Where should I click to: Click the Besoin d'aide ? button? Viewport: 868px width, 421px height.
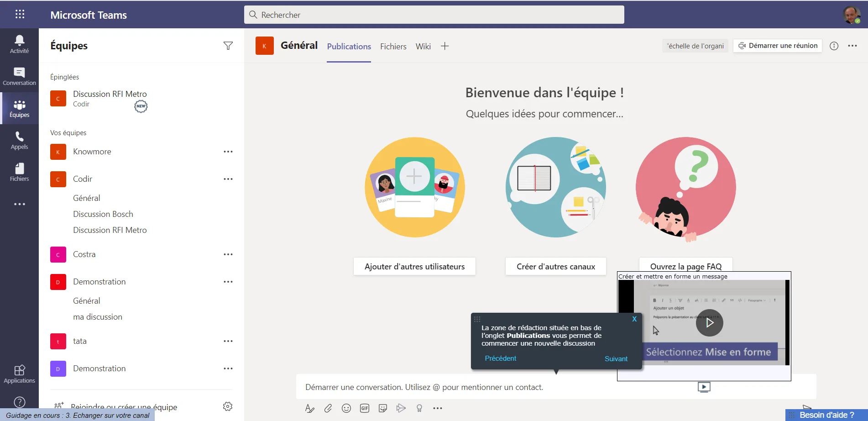tap(827, 415)
